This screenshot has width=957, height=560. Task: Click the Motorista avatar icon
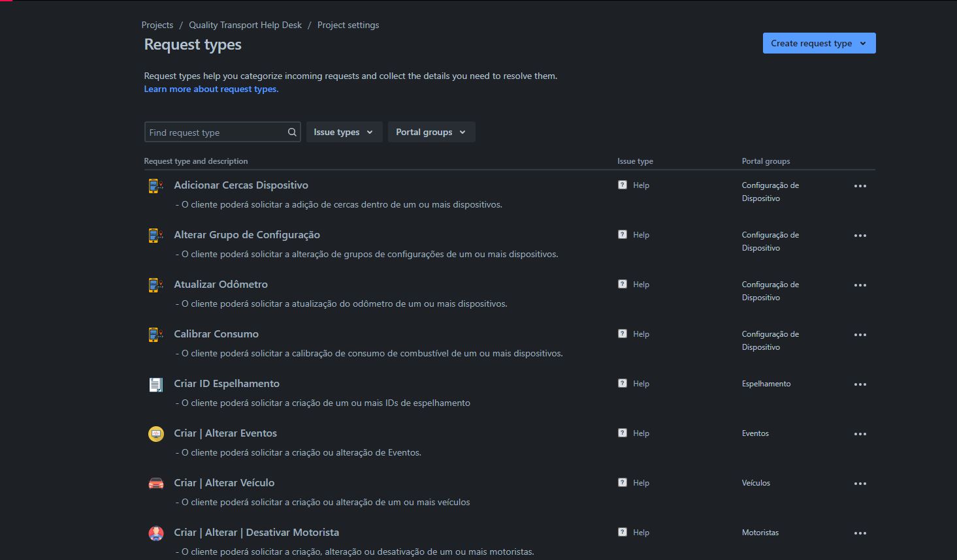155,533
